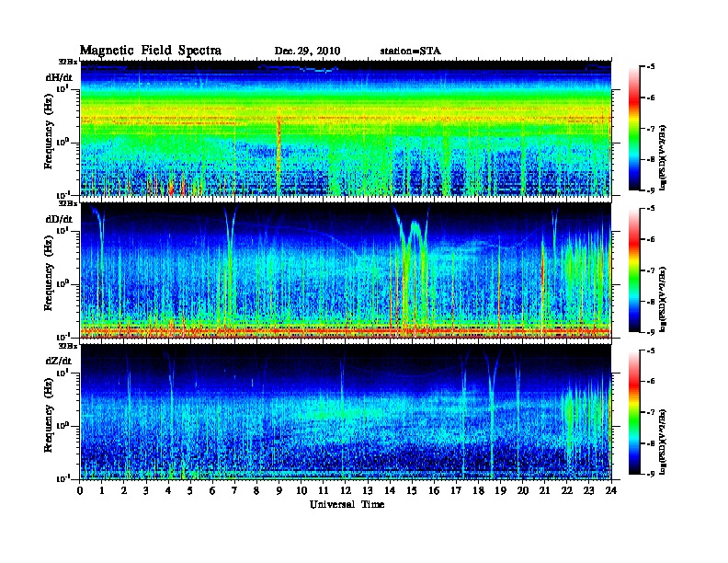Click the color bar beside the dD/dt panel
This screenshot has height=563, width=728.
(x=634, y=270)
